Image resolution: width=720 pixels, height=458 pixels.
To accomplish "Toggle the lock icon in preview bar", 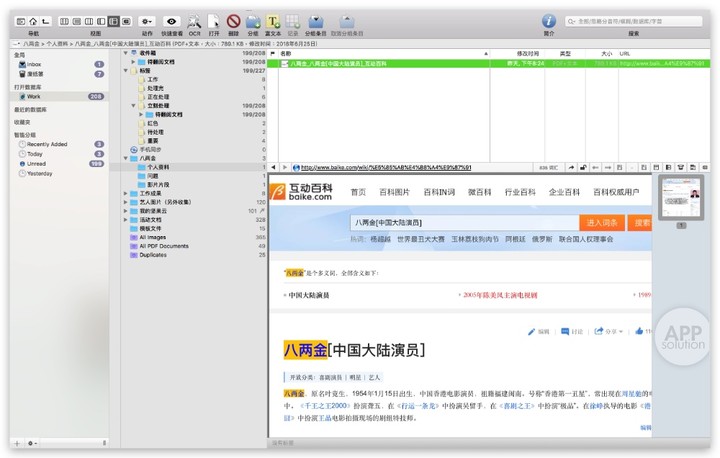I will tap(583, 168).
